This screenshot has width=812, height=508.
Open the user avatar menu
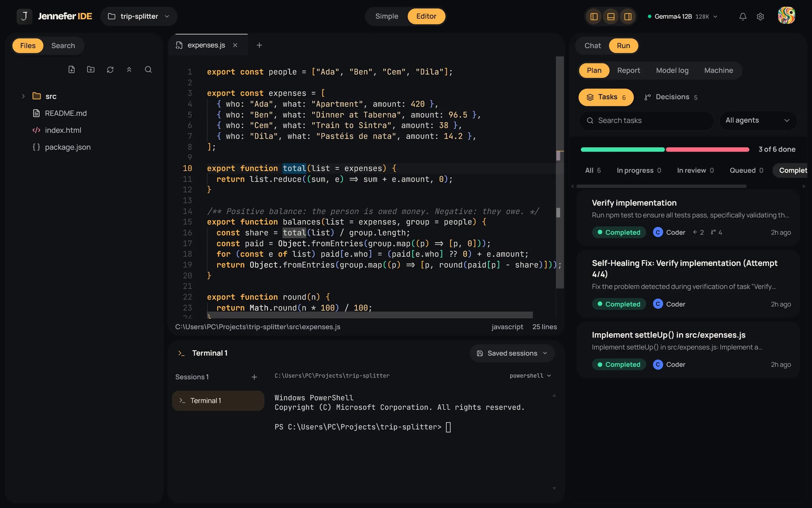786,16
